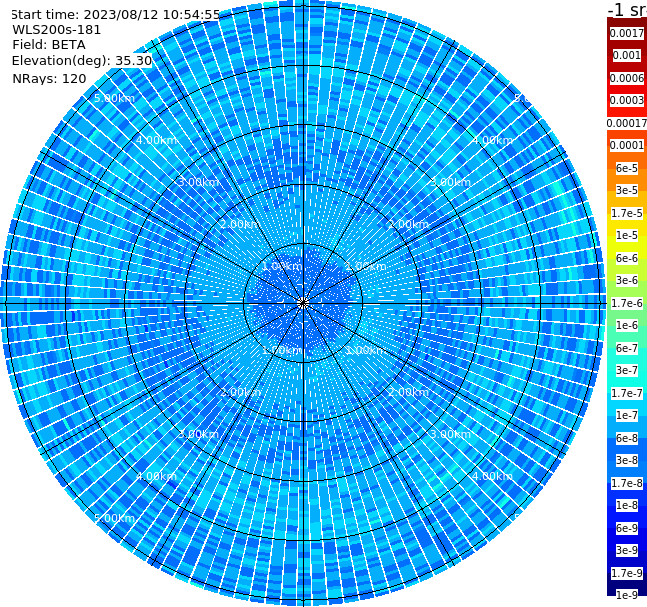Click the 3e-8 colorbar value
The width and height of the screenshot is (647, 607).
[x=627, y=460]
